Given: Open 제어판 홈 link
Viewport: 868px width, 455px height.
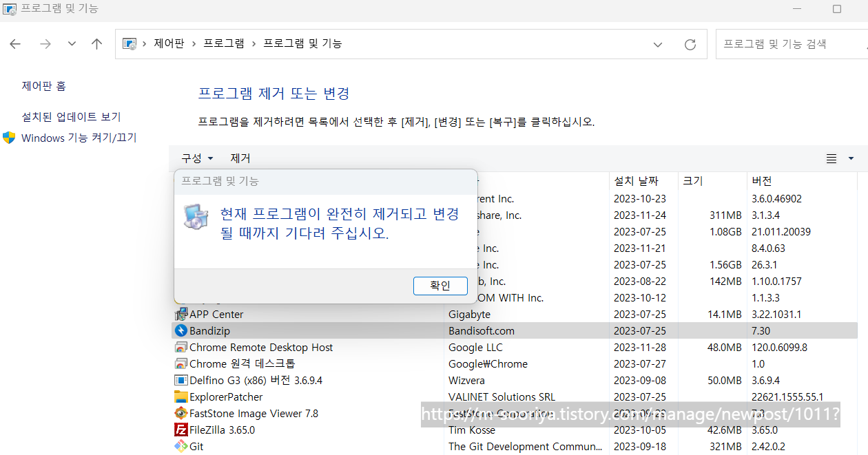Looking at the screenshot, I should 44,86.
